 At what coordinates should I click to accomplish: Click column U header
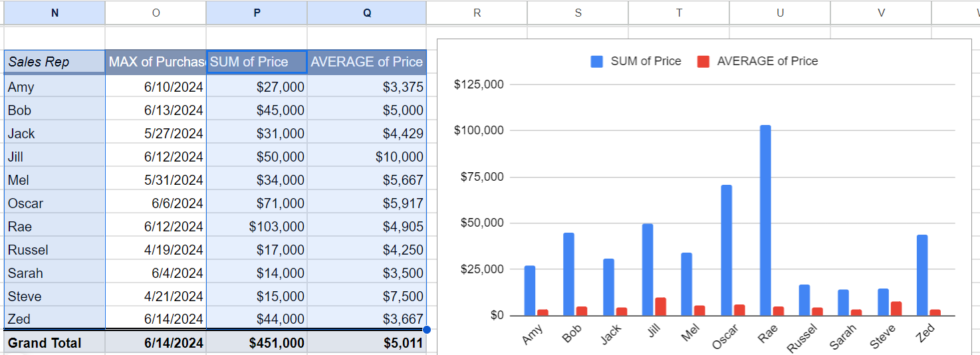[x=780, y=13]
